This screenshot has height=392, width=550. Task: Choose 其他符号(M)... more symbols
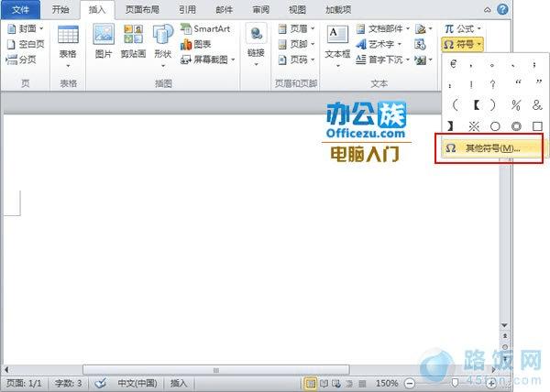tap(492, 148)
